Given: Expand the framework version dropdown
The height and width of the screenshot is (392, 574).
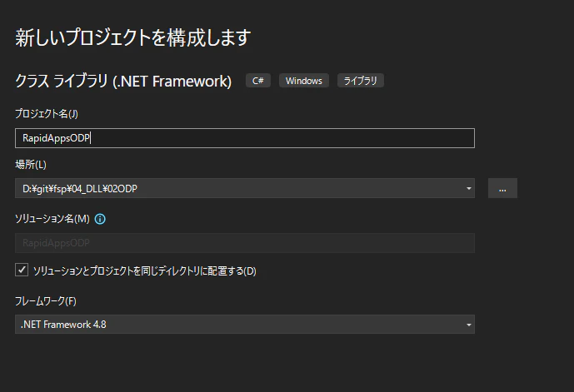Looking at the screenshot, I should [468, 325].
